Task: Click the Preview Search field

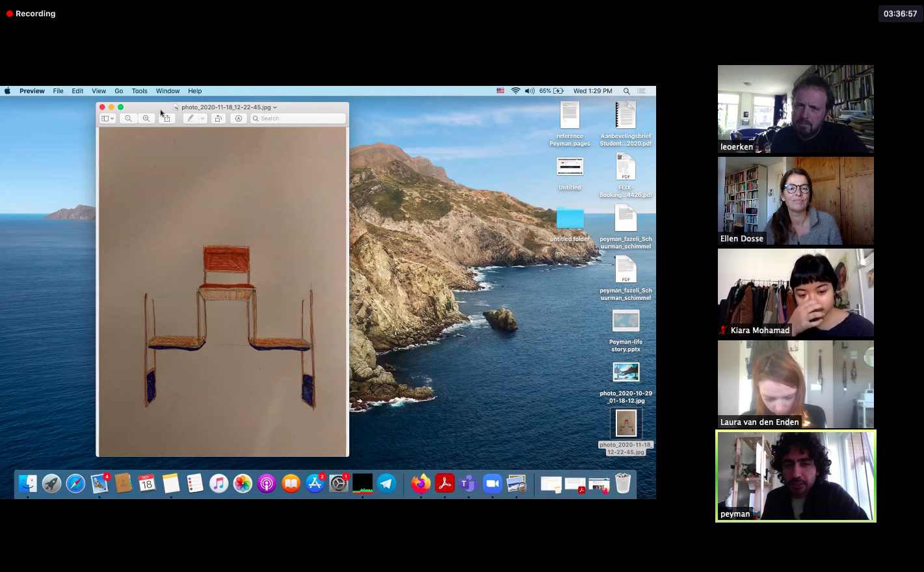Action: (x=298, y=118)
